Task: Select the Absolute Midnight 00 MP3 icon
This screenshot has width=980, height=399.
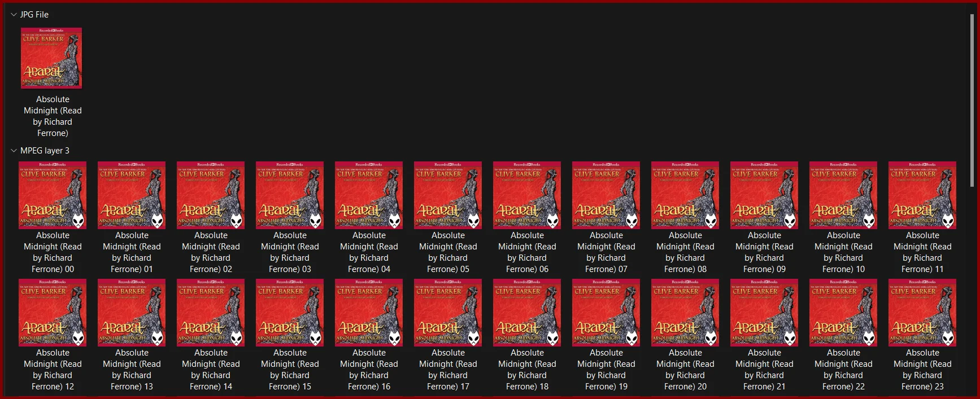Action: tap(53, 195)
